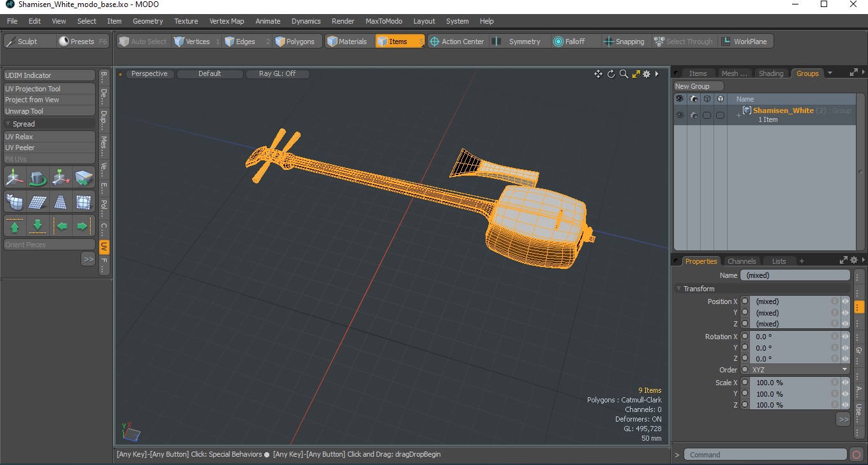Click the Name input field
The height and width of the screenshot is (465, 868).
click(795, 275)
